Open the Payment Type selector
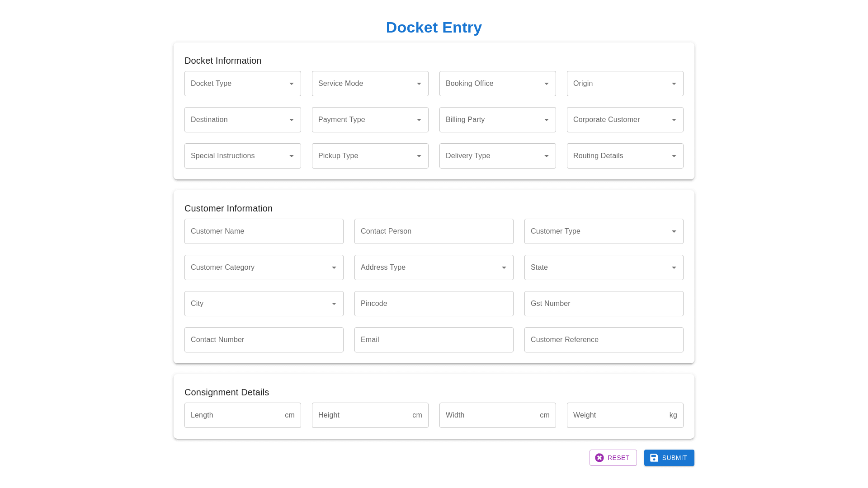 pos(370,120)
